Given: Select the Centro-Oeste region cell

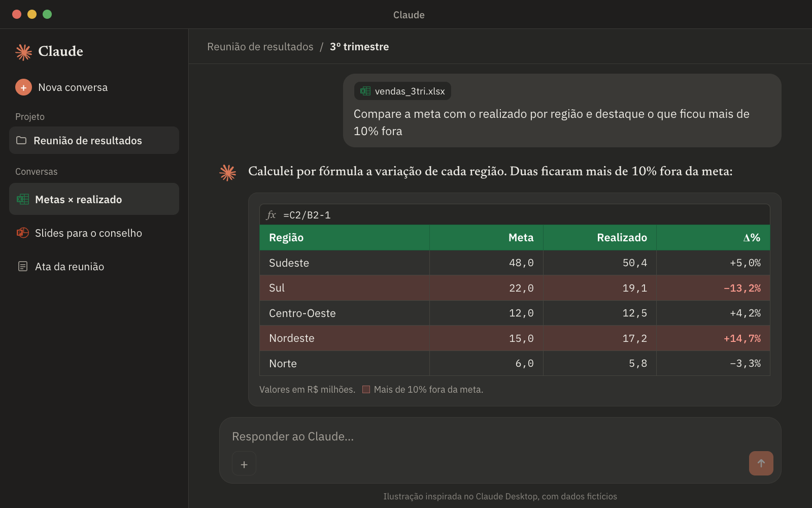Looking at the screenshot, I should pos(345,313).
